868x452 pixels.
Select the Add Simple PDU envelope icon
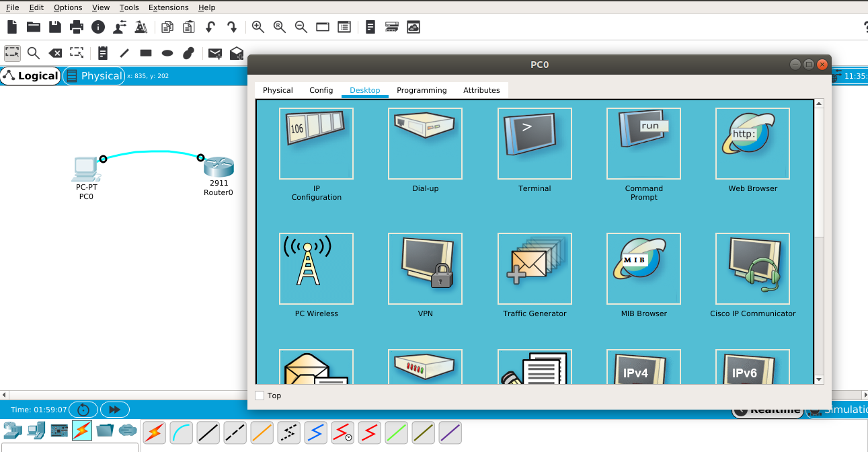click(215, 52)
